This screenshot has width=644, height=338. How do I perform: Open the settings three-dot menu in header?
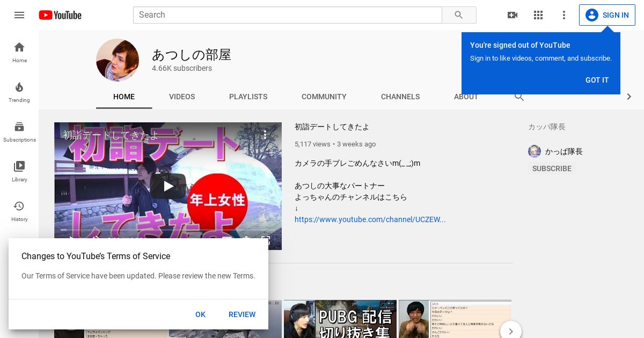click(x=564, y=15)
